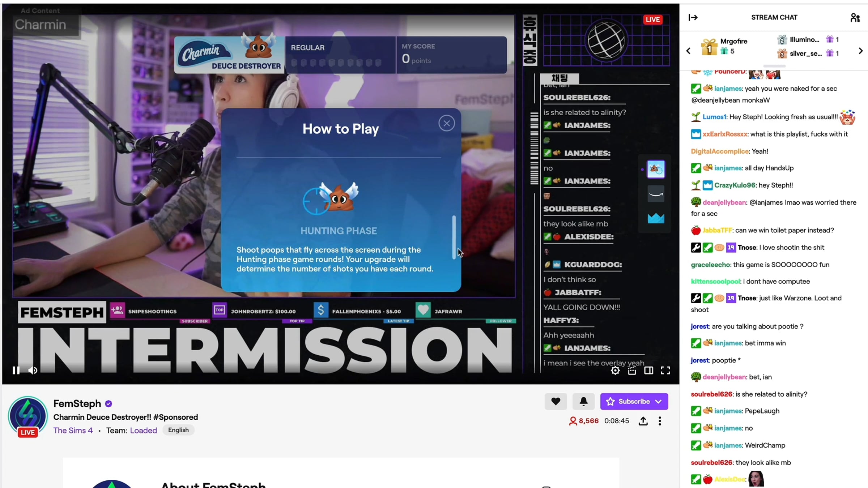868x488 pixels.
Task: Open the crown extension icon on player
Action: point(656,218)
